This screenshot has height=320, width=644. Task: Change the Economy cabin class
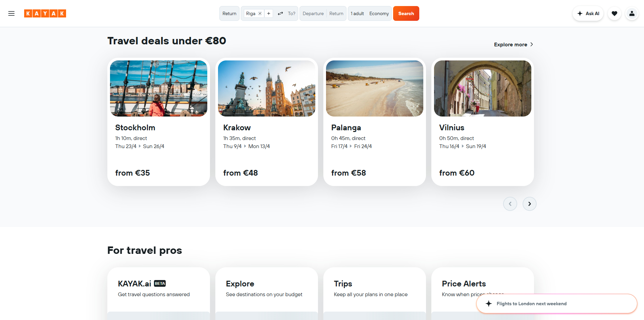(x=379, y=13)
